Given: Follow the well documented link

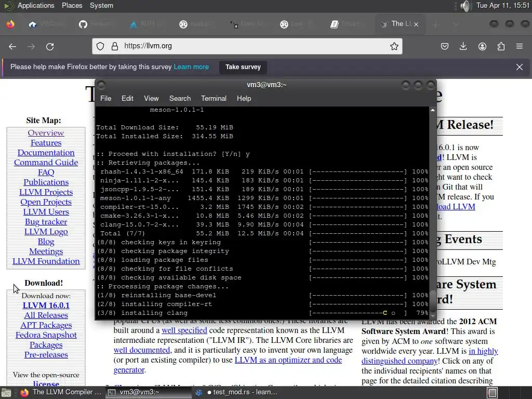Looking at the screenshot, I should point(141,350).
